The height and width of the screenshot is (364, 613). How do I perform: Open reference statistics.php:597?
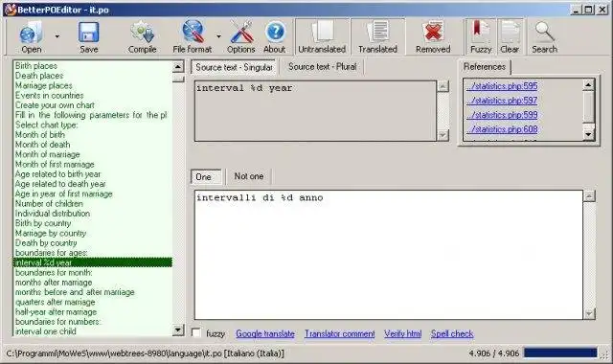click(x=502, y=101)
